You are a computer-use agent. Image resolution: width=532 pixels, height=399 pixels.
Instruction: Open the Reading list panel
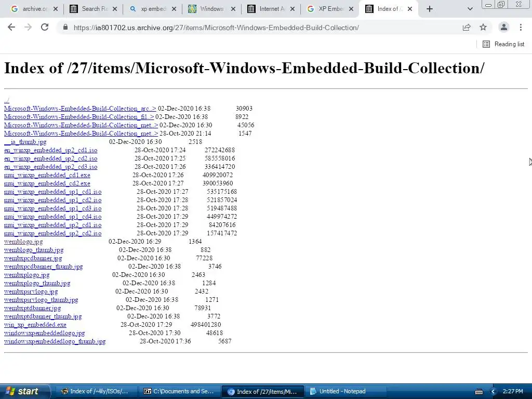pyautogui.click(x=503, y=44)
